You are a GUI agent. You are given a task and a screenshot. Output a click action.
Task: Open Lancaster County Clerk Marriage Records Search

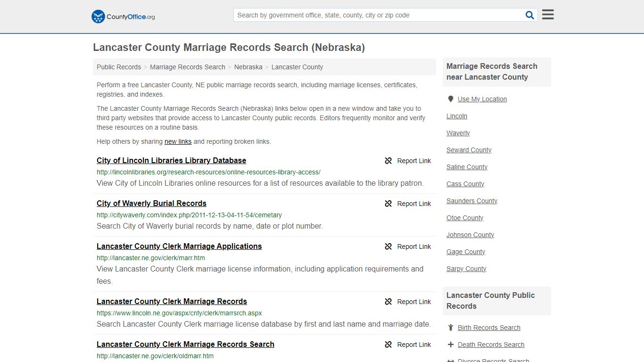coord(185,344)
